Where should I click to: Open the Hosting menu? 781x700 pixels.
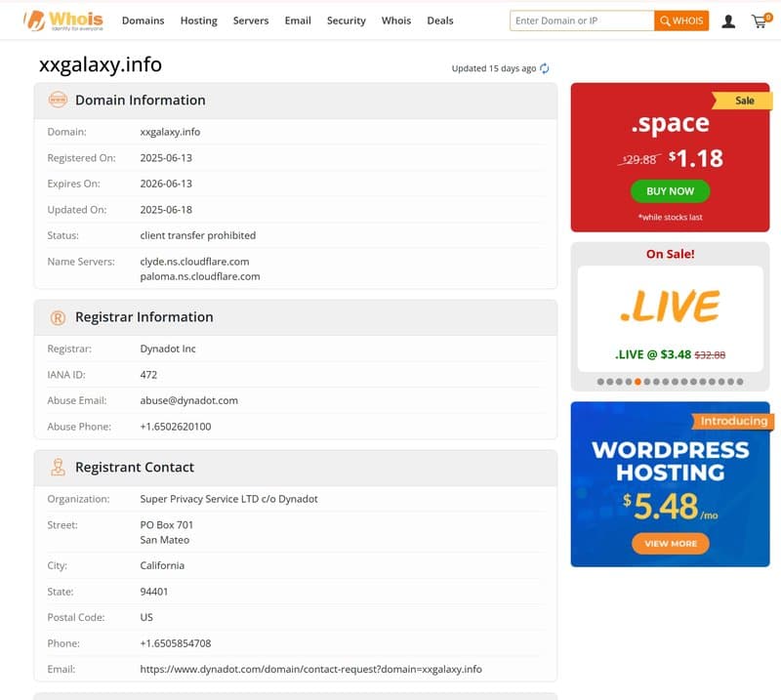point(198,20)
